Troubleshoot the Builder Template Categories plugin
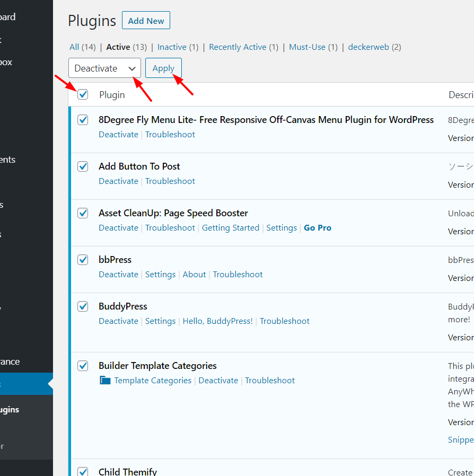This screenshot has width=474, height=476. pyautogui.click(x=270, y=381)
